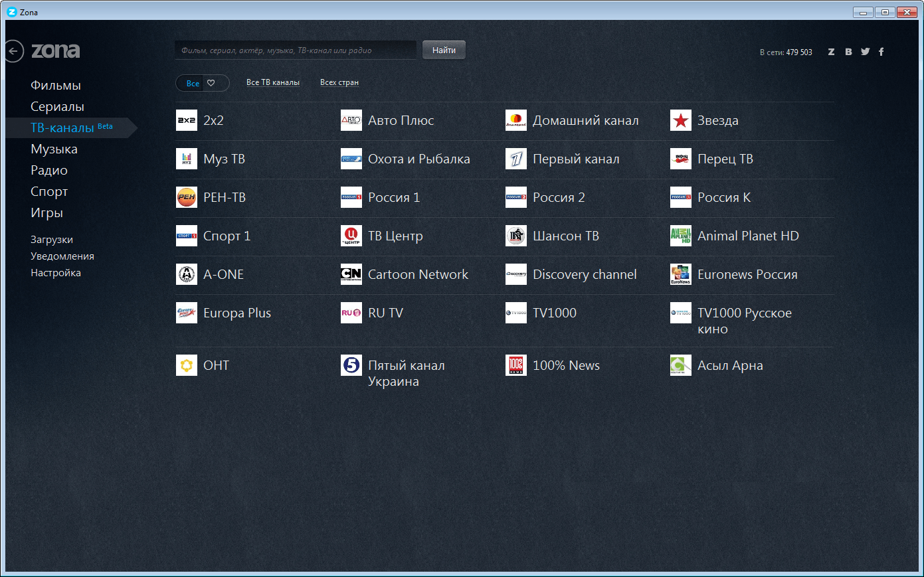Image resolution: width=924 pixels, height=577 pixels.
Task: Open the Пятый канал Украина logo
Action: click(x=351, y=365)
